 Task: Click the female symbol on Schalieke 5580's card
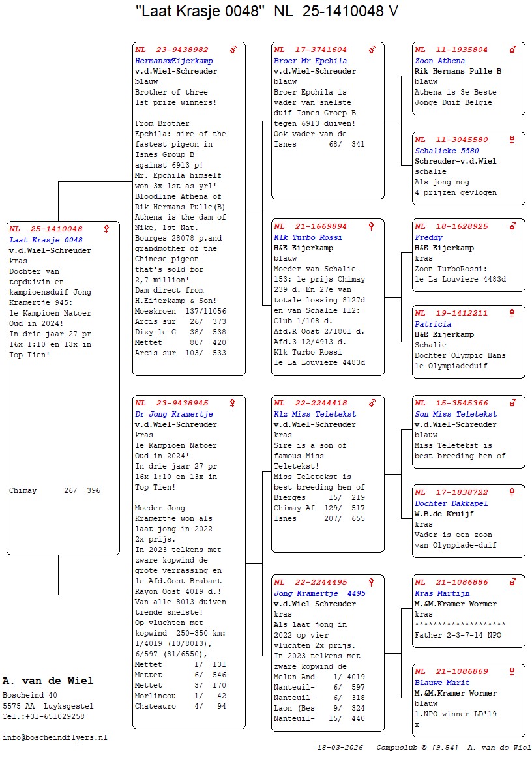(x=512, y=140)
